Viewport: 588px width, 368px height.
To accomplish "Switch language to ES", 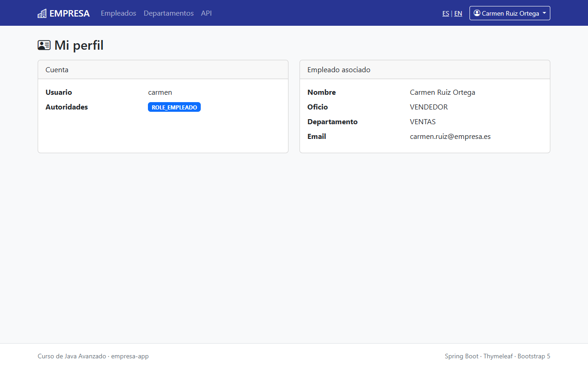I will click(446, 13).
